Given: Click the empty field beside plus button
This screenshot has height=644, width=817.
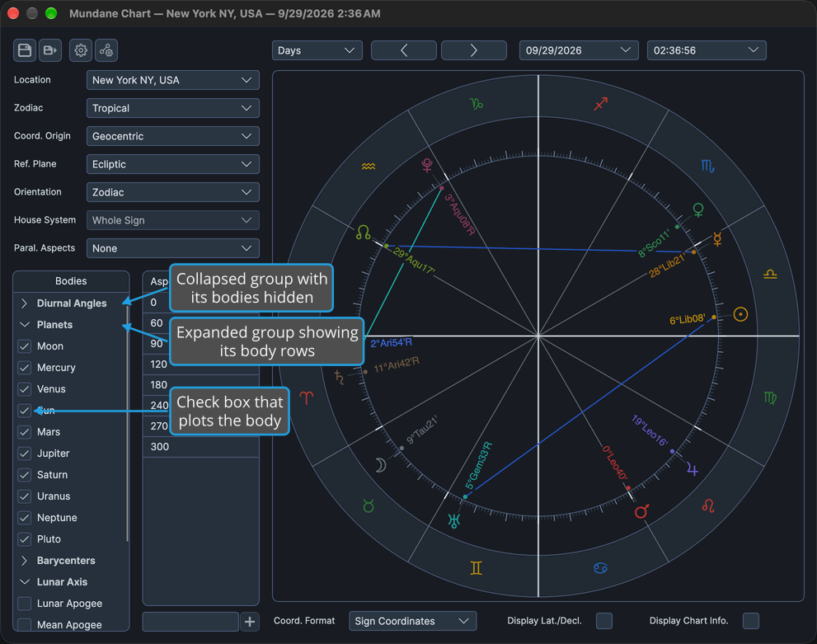Looking at the screenshot, I should (x=190, y=621).
